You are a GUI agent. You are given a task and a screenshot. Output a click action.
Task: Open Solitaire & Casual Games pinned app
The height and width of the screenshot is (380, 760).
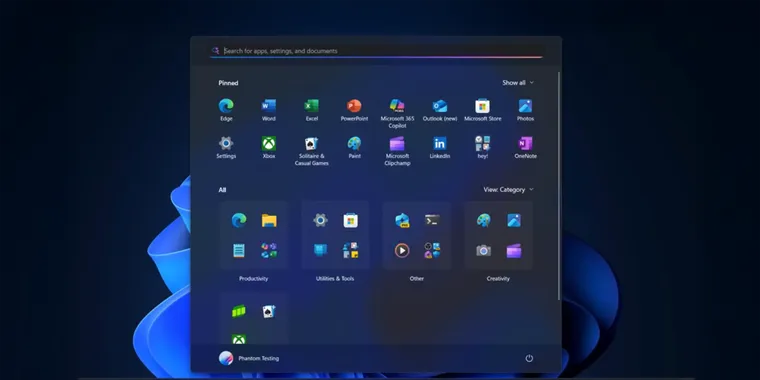tap(312, 151)
